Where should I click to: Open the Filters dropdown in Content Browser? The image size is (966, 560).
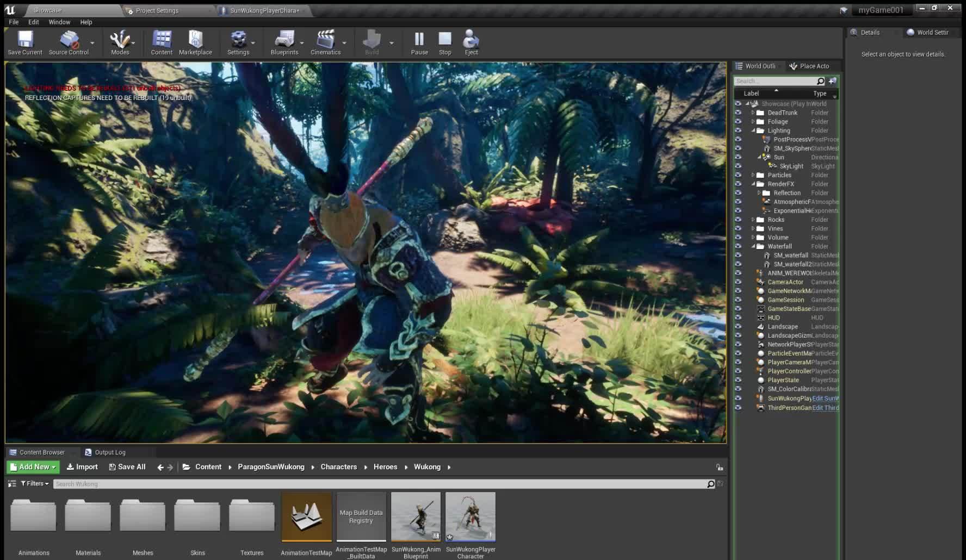point(35,483)
